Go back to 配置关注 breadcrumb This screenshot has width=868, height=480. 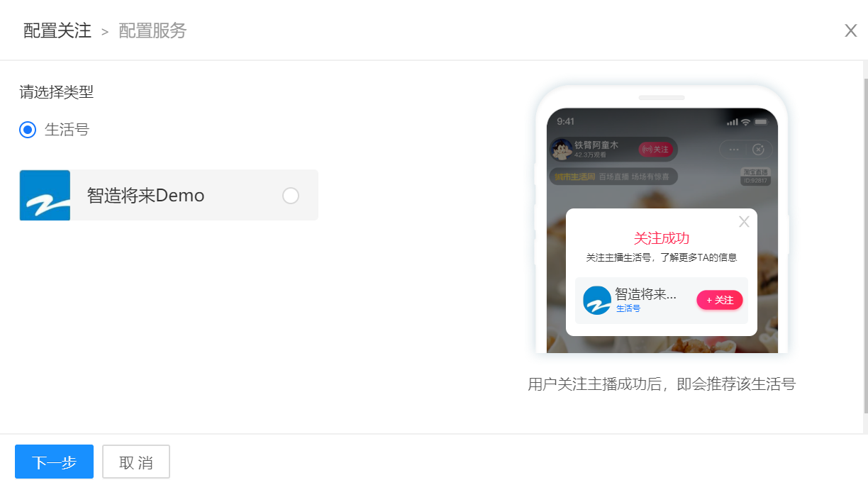coord(57,31)
